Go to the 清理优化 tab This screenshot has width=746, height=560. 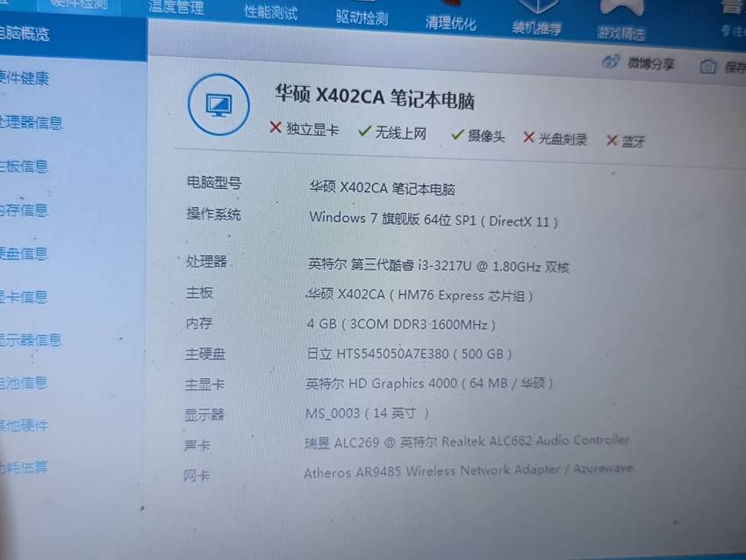[450, 23]
